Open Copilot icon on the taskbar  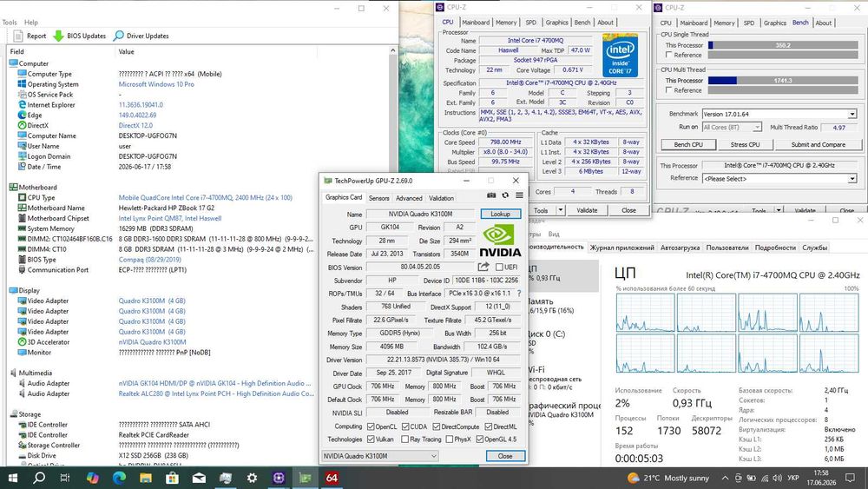pos(93,478)
